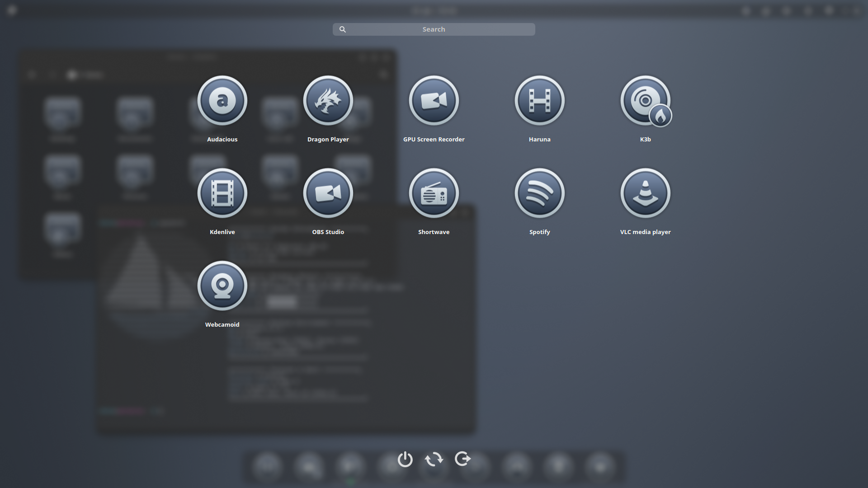Click the restart button

point(434,459)
